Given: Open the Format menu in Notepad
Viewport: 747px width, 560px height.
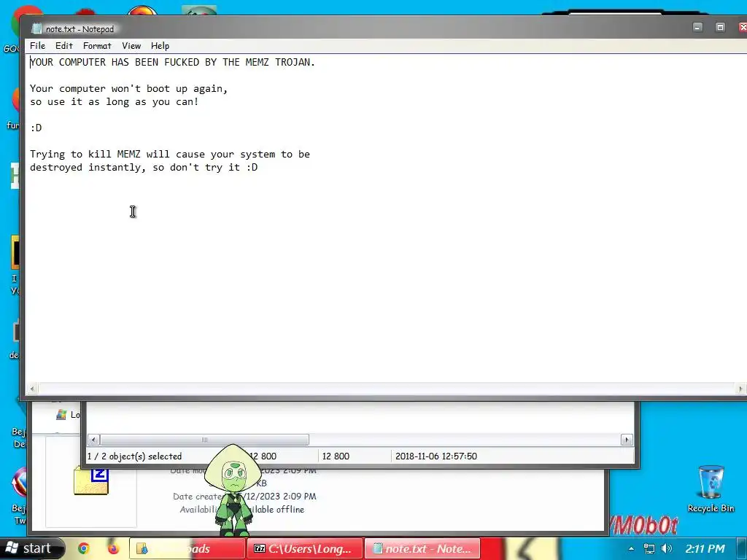Looking at the screenshot, I should pyautogui.click(x=97, y=46).
